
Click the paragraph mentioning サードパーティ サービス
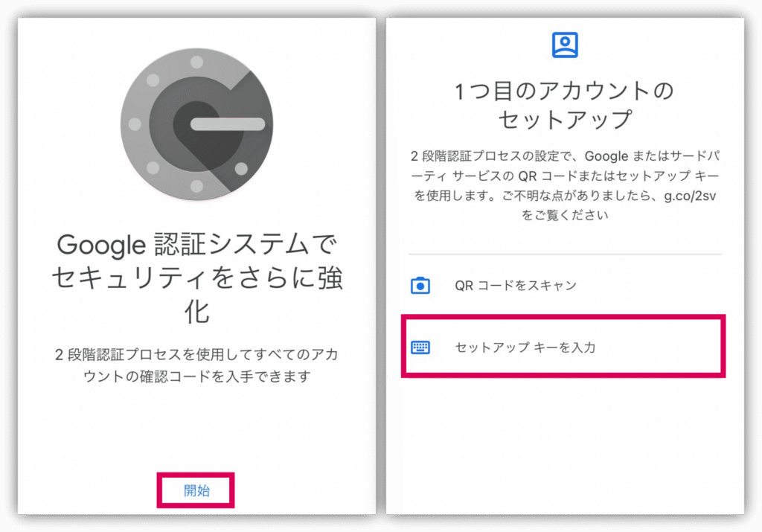pyautogui.click(x=565, y=185)
